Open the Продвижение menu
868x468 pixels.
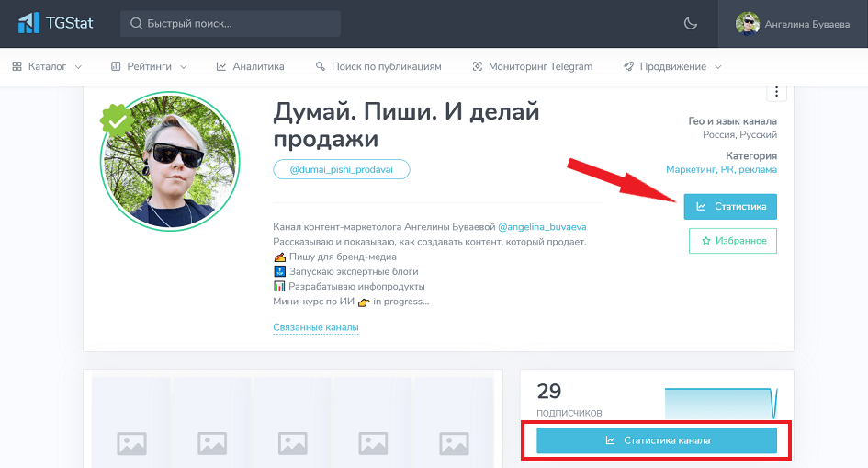pos(672,66)
